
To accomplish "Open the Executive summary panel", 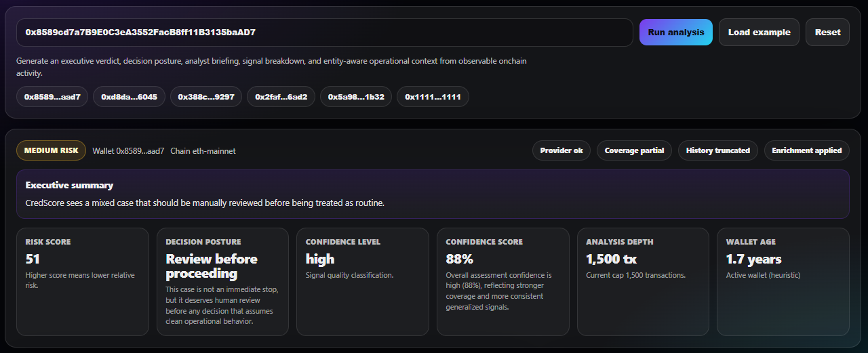I will 433,194.
